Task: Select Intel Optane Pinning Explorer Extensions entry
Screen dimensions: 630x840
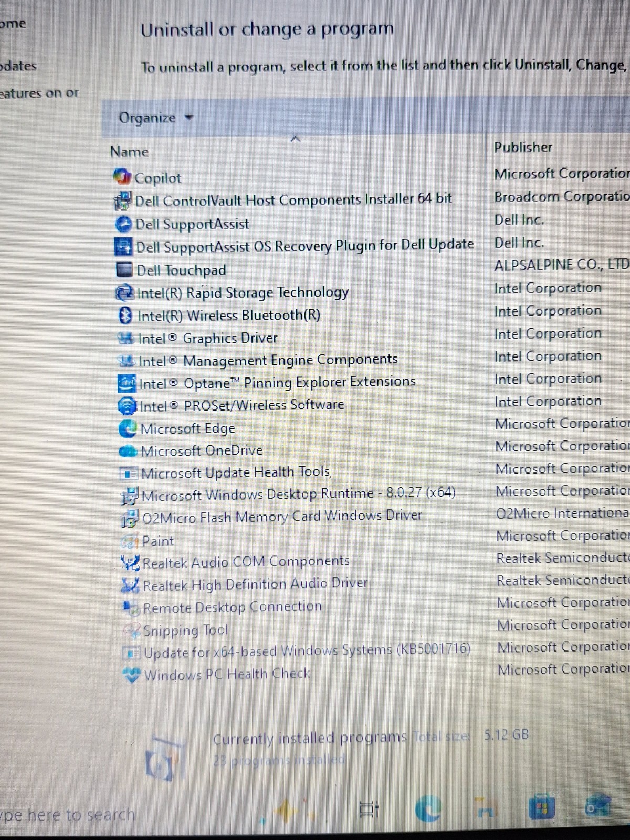Action: tap(277, 383)
